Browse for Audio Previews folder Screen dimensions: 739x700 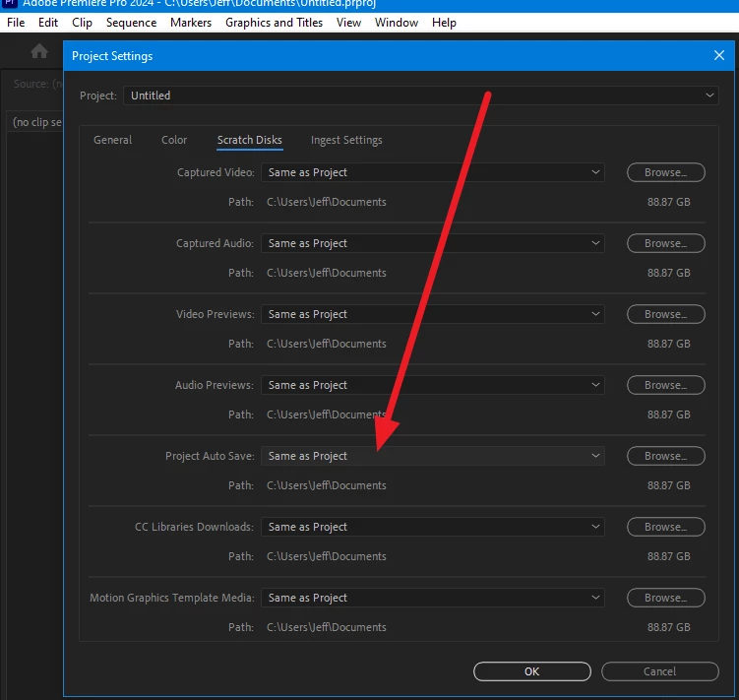[x=665, y=385]
